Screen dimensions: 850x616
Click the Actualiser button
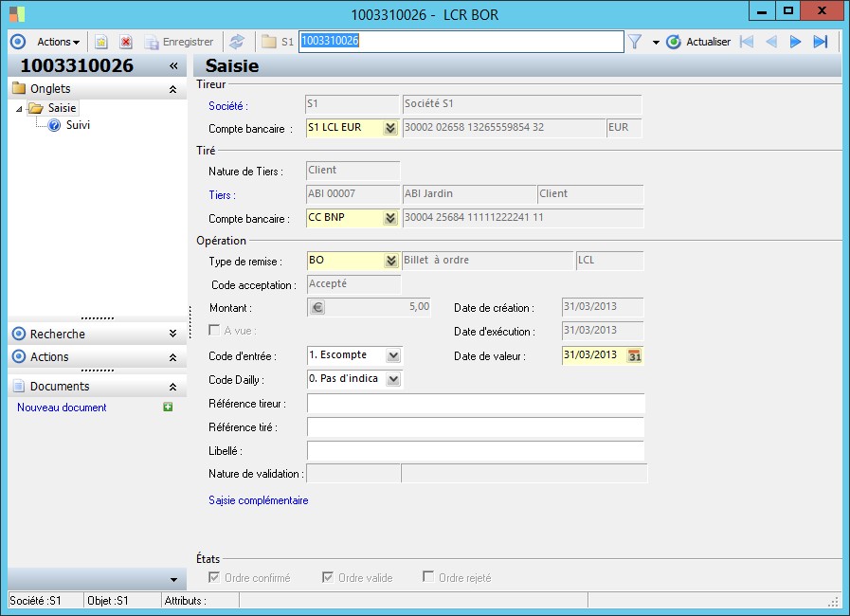click(698, 42)
